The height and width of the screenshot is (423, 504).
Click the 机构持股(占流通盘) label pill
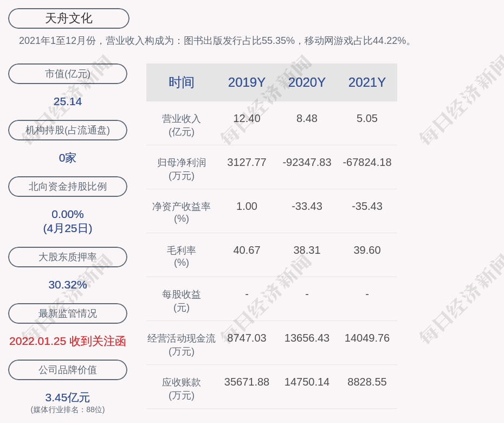click(68, 130)
